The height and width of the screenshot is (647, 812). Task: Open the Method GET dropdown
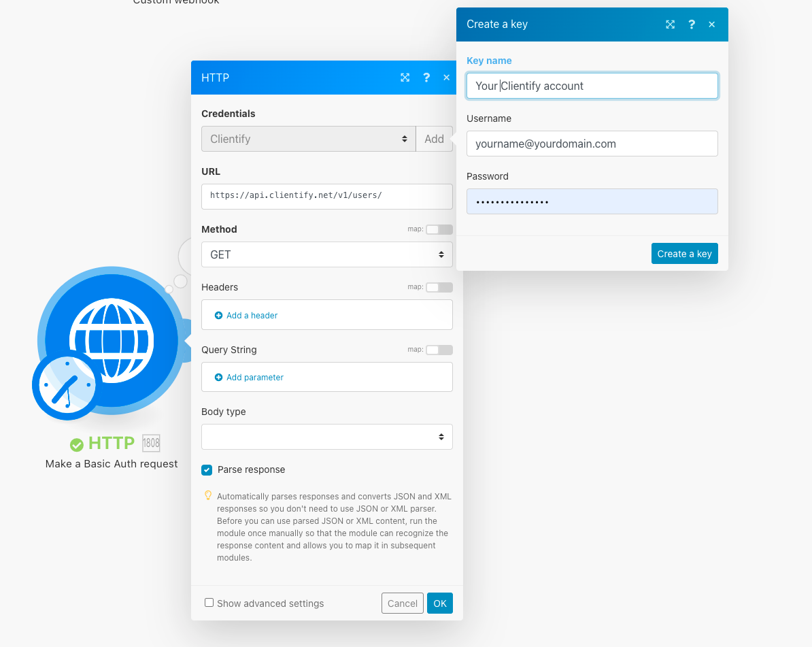tap(326, 254)
